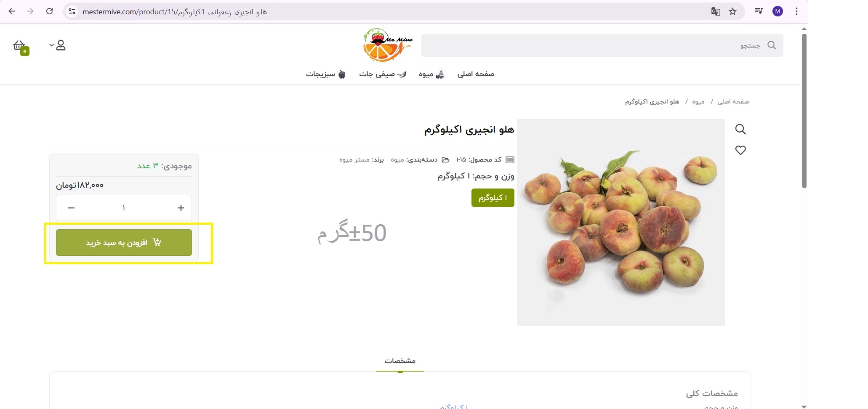Add product to favorites with heart icon

tap(740, 150)
